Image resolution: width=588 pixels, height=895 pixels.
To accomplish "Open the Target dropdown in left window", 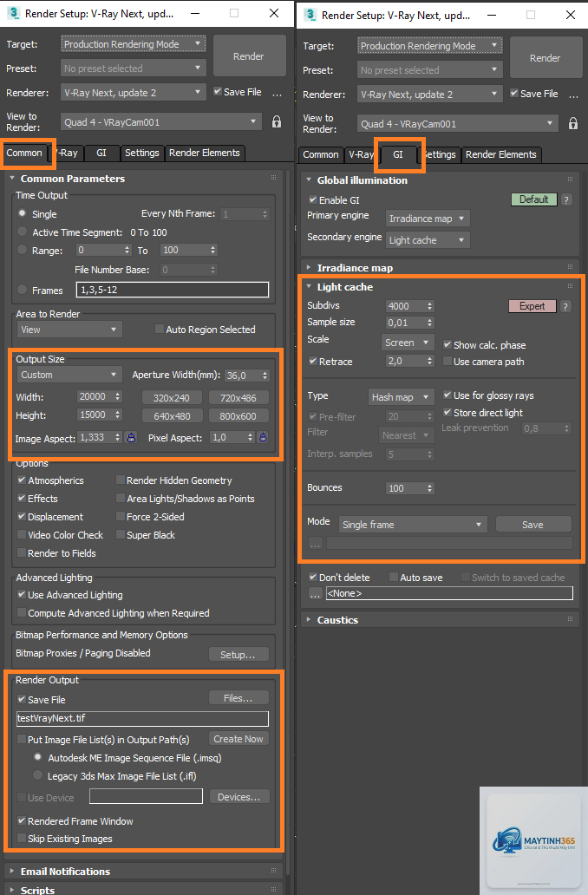I will point(133,44).
